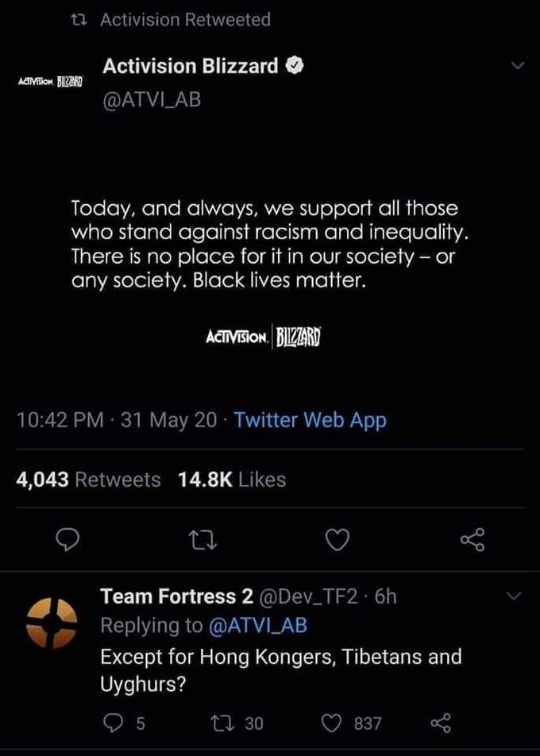View list of 14.8K Likes
The height and width of the screenshot is (756, 540).
click(x=232, y=480)
